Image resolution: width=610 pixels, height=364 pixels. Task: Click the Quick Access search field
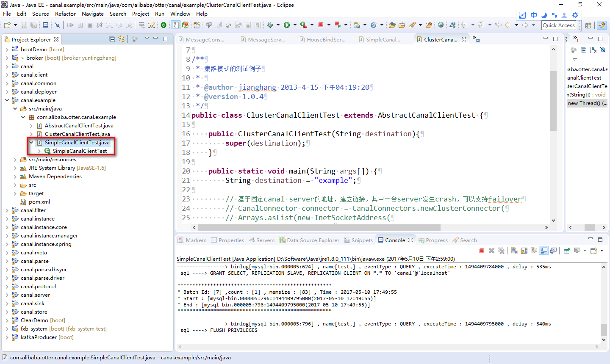559,25
